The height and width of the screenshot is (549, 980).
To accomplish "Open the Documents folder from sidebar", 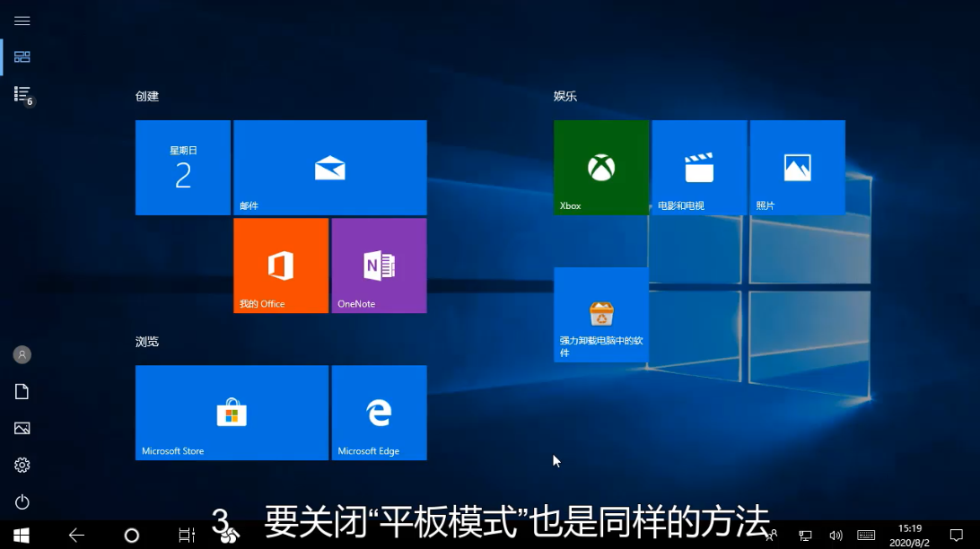I will [22, 392].
